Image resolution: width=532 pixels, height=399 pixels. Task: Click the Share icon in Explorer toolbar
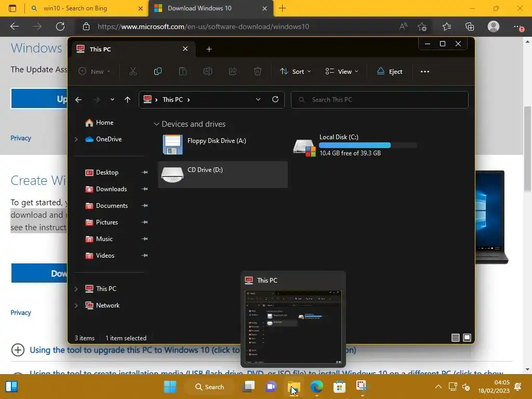pyautogui.click(x=233, y=71)
